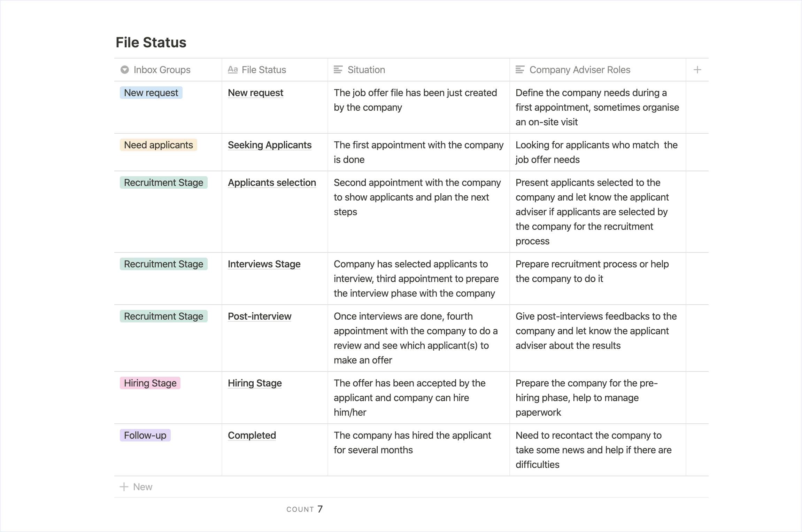Click the purple Follow-up tag
The width and height of the screenshot is (802, 532).
(x=145, y=435)
